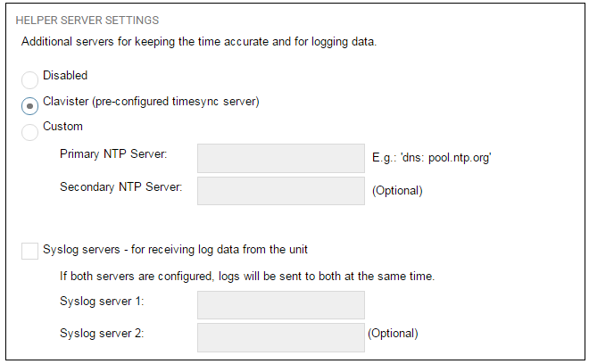Select the Custom radio button circle

[30, 131]
